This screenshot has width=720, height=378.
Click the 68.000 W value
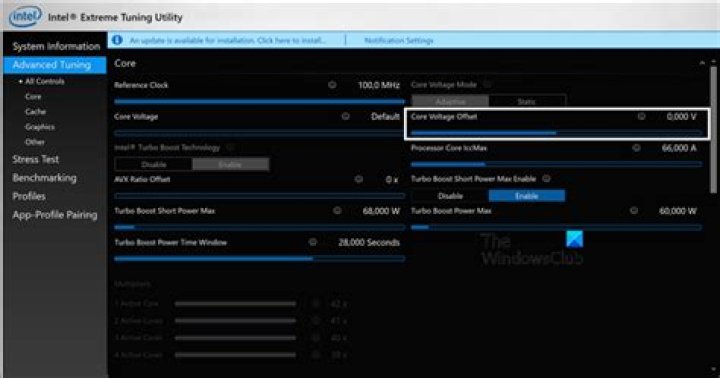[x=381, y=211]
